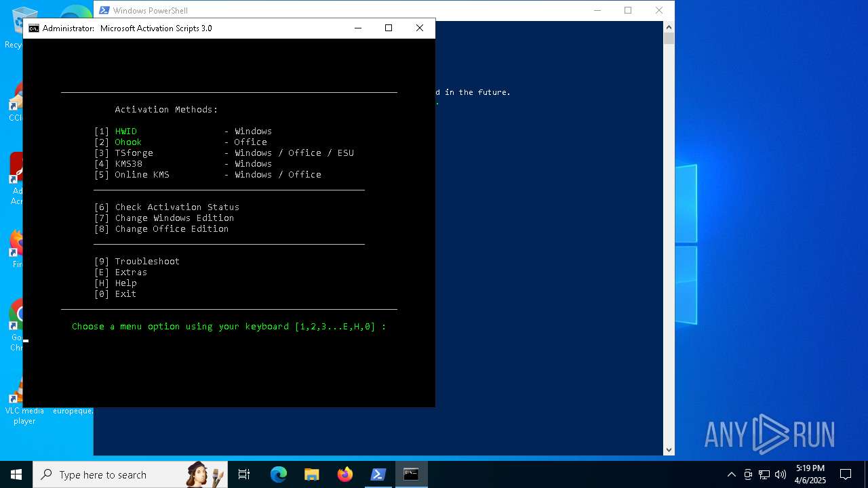Minimize the Microsoft Activation Scripts window

pyautogui.click(x=358, y=28)
